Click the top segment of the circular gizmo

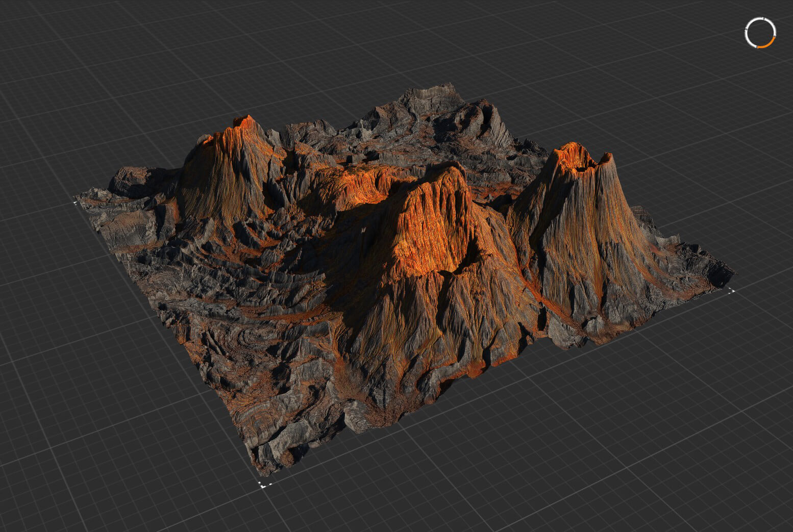(759, 17)
